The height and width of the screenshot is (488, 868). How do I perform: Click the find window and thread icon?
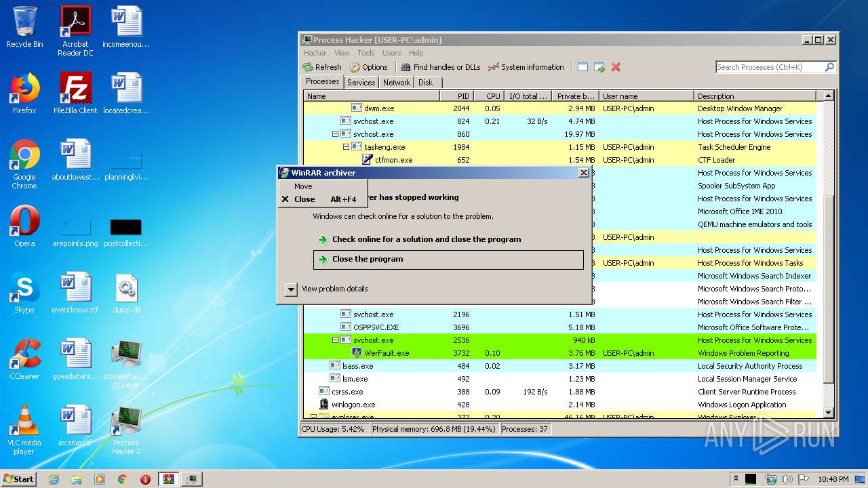[599, 67]
